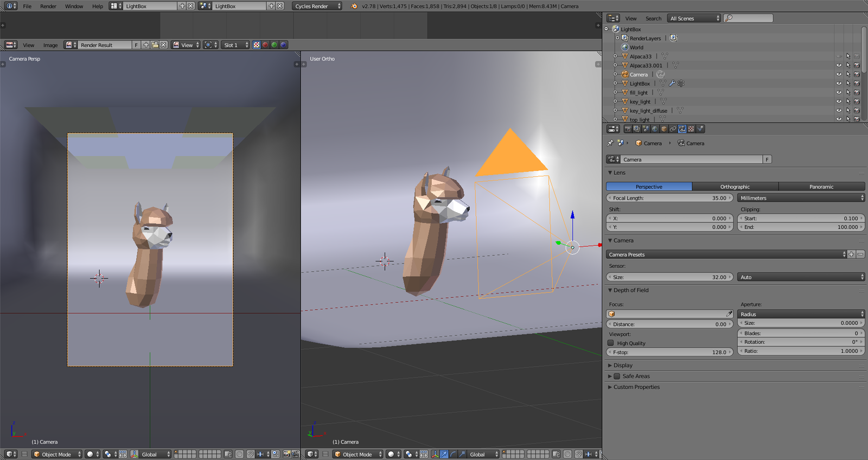Click the pin icon in properties breadcrumb

(610, 143)
